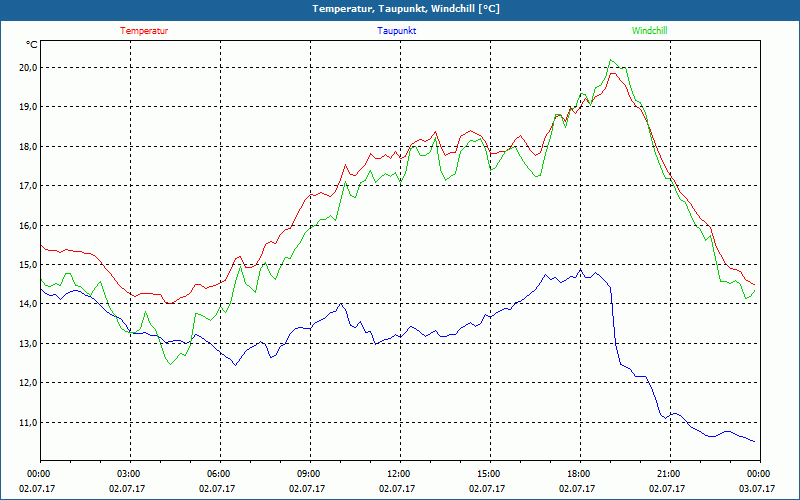Click the 17,0 y-axis value
The height and width of the screenshot is (500, 800).
tap(29, 186)
